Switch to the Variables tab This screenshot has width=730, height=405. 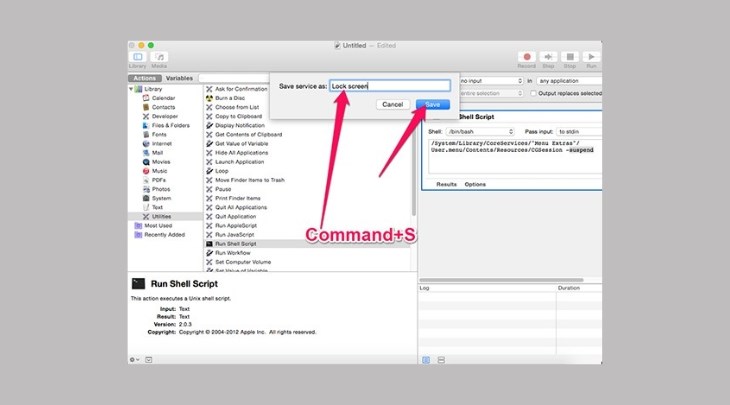[x=179, y=78]
